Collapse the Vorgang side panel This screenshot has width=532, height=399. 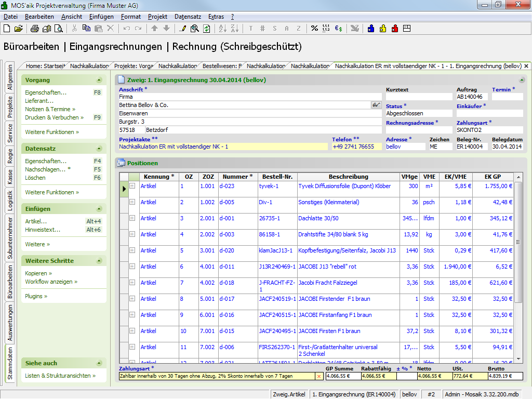[x=99, y=80]
